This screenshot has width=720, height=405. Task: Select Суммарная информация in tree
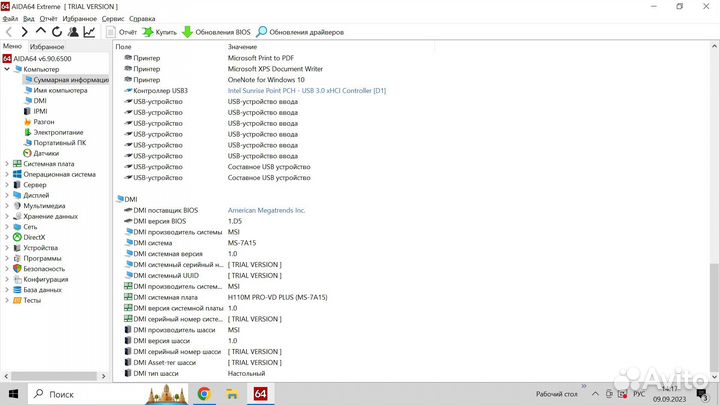tap(67, 79)
